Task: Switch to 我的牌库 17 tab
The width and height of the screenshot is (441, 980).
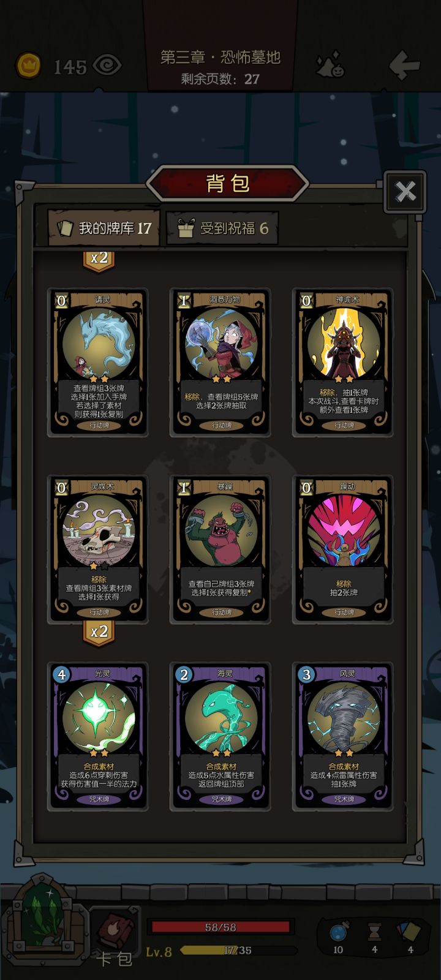Action: pos(104,228)
